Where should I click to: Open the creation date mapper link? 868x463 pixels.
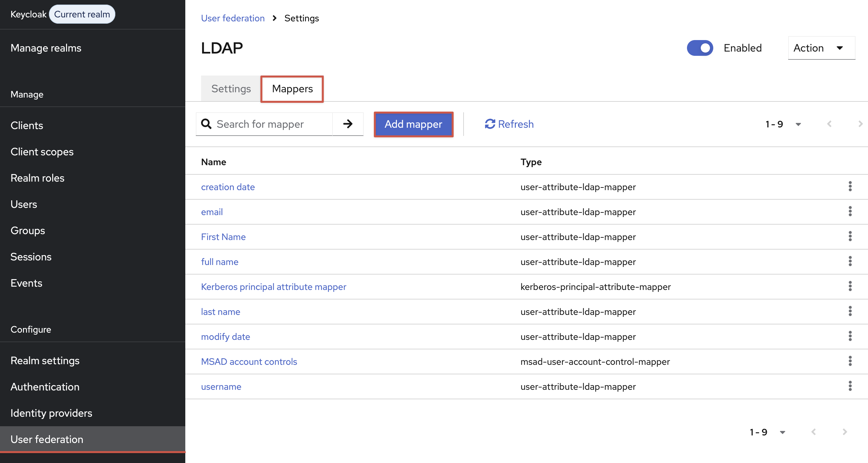click(x=228, y=187)
